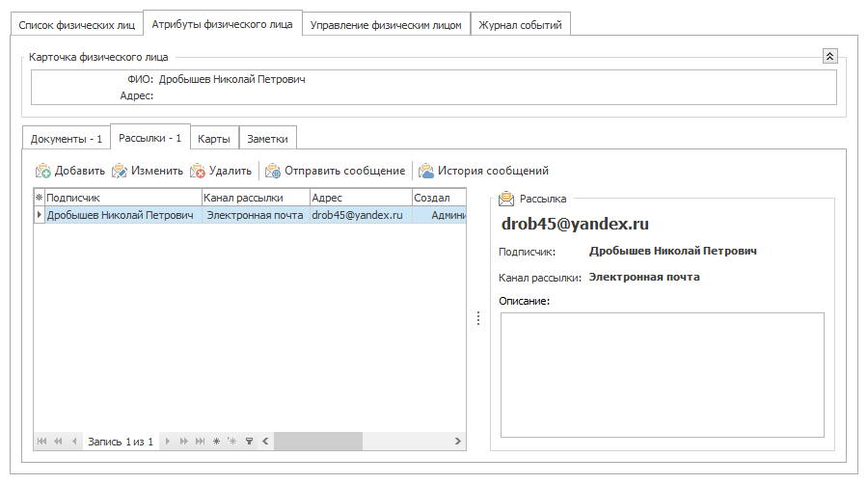Sort by the Подписчик column header
Image resolution: width=868 pixels, height=484 pixels.
[122, 198]
